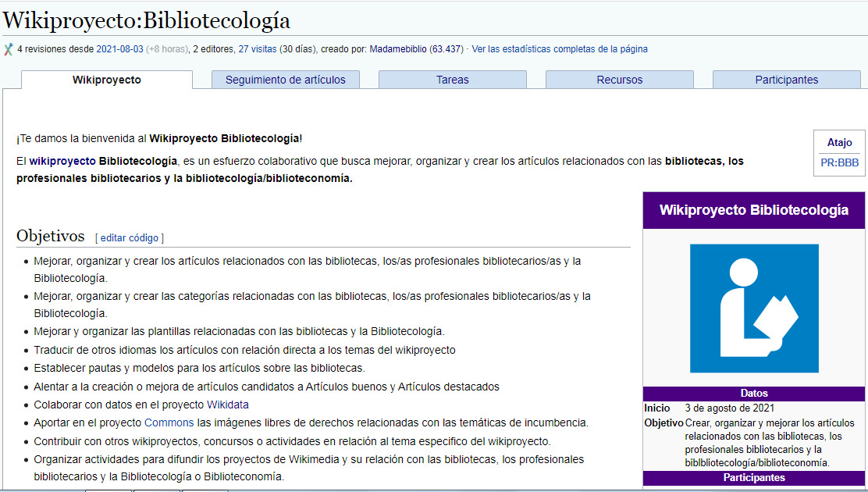Viewport: 868px width, 492px height.
Task: Open the 2021-08-03 revision date link
Action: click(x=119, y=48)
